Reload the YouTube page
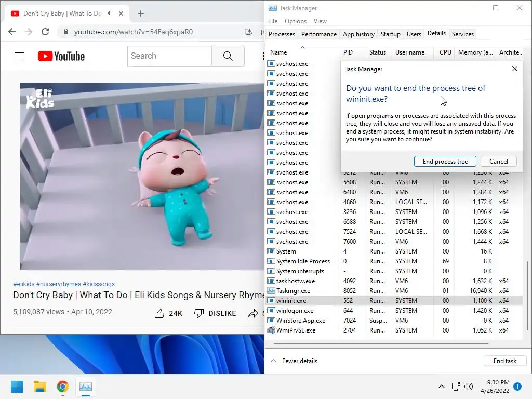532x399 pixels. [45, 32]
